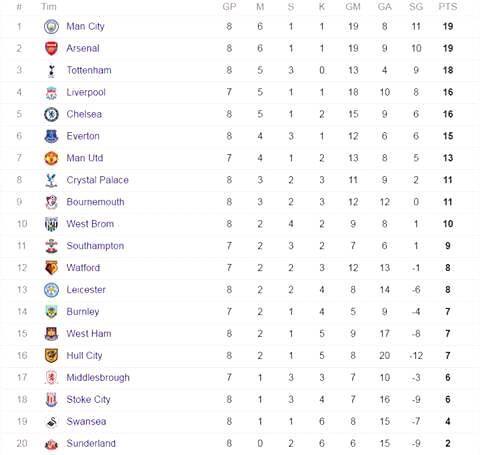
Task: Click the Hull City club crest
Action: tap(51, 356)
